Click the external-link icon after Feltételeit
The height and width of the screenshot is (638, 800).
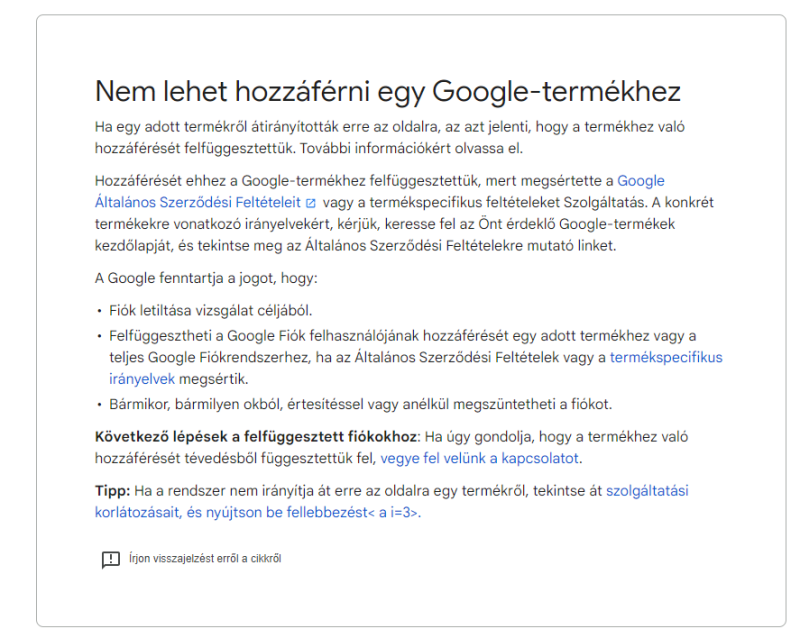pyautogui.click(x=310, y=203)
